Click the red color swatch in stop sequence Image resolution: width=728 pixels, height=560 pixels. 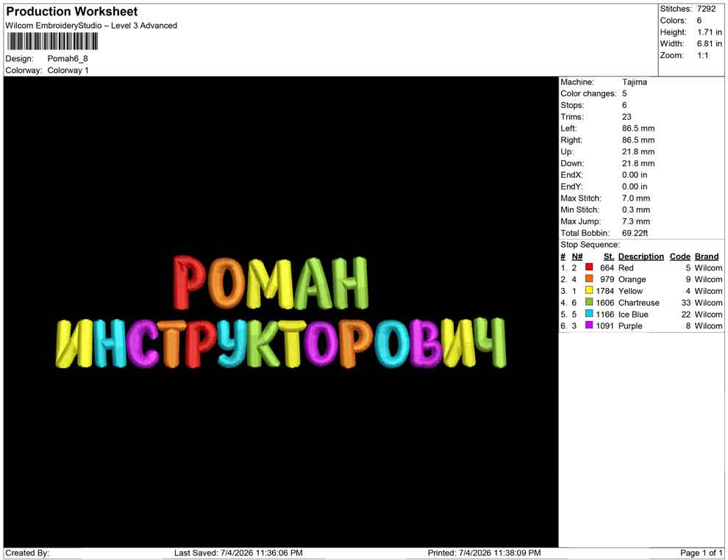pyautogui.click(x=589, y=268)
